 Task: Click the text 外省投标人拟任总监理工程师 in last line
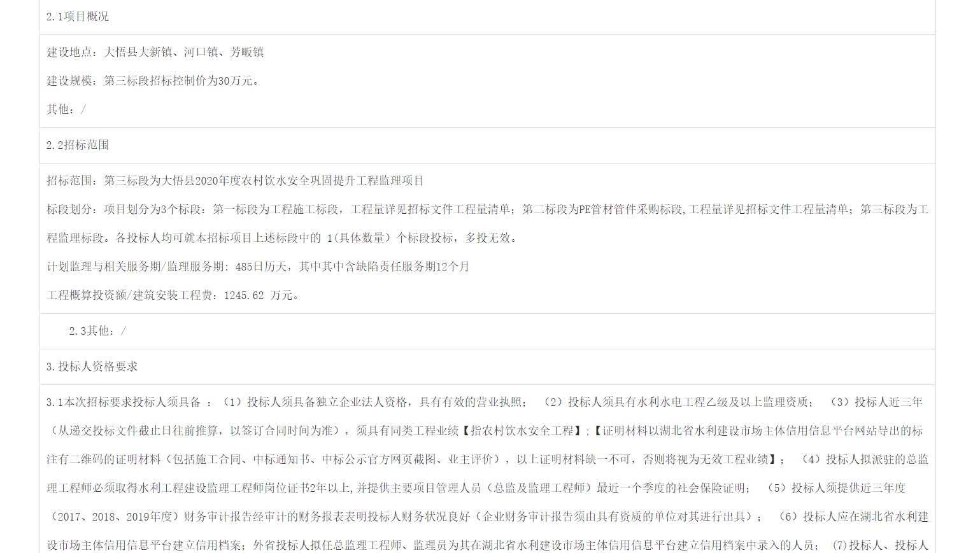327,545
